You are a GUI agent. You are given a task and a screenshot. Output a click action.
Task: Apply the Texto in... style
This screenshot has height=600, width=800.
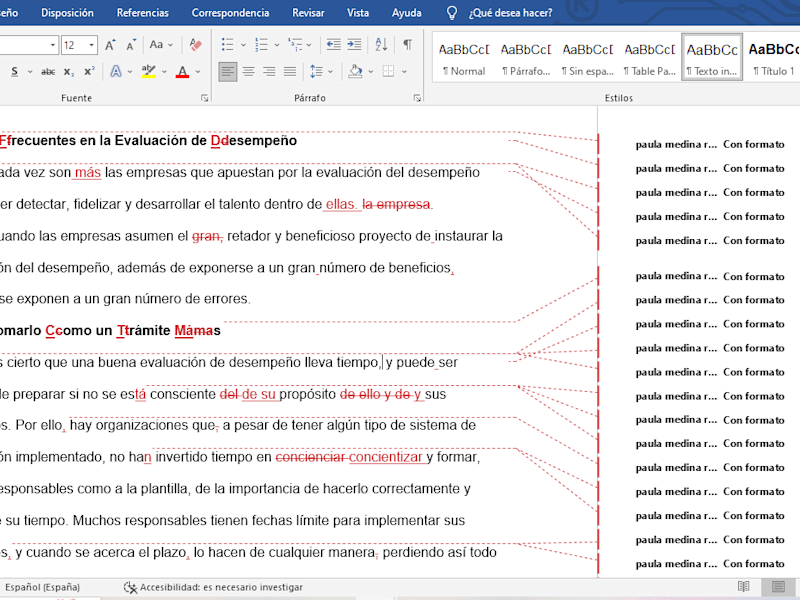pyautogui.click(x=712, y=59)
